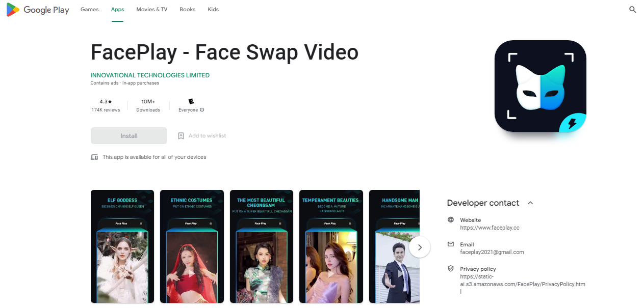
Task: Click the Email envelope icon
Action: pos(450,244)
